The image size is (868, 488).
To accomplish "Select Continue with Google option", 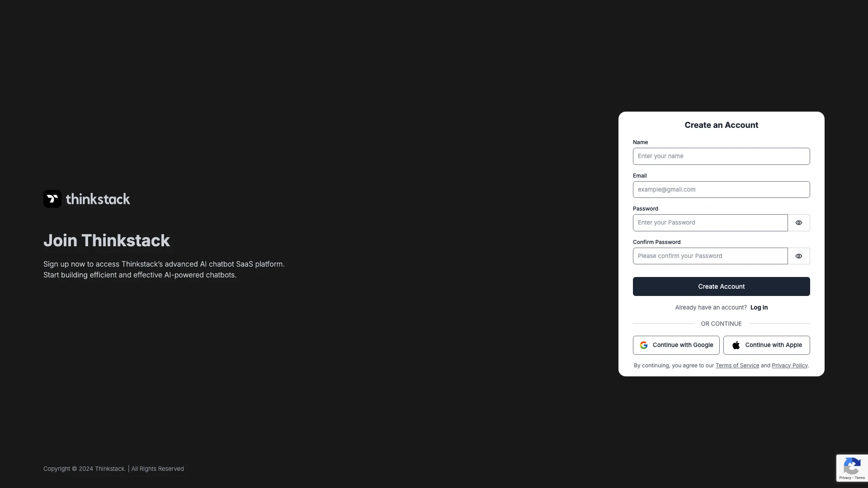I will (x=676, y=345).
